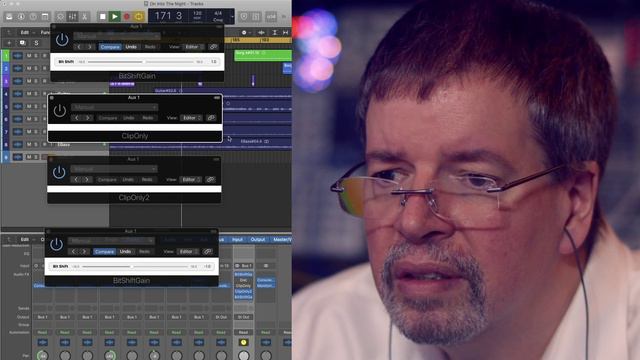
Task: Bypass ClipOnly plugin with its power button
Action: pyautogui.click(x=60, y=111)
